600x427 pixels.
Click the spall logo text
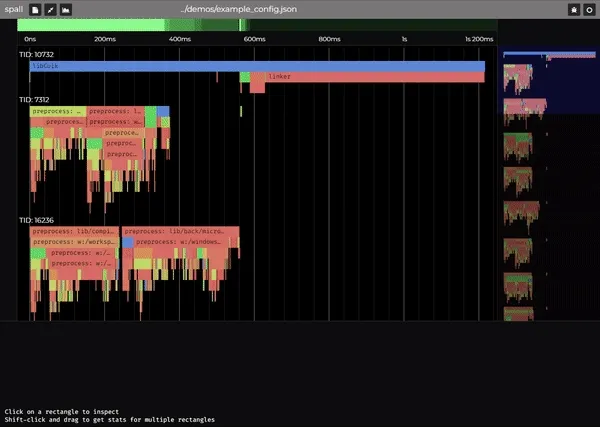click(x=14, y=9)
